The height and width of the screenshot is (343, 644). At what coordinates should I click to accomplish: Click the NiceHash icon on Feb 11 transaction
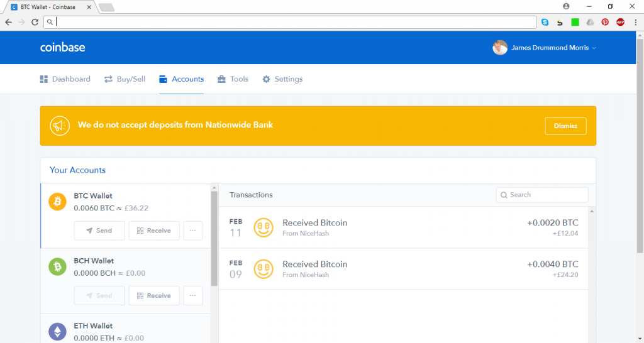264,227
